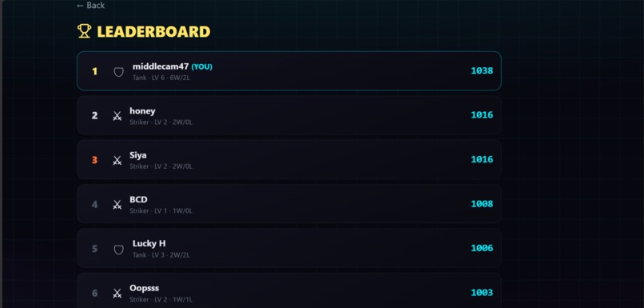Open middlecam47's leaderboard entry name
The height and width of the screenshot is (308, 644).
point(161,66)
